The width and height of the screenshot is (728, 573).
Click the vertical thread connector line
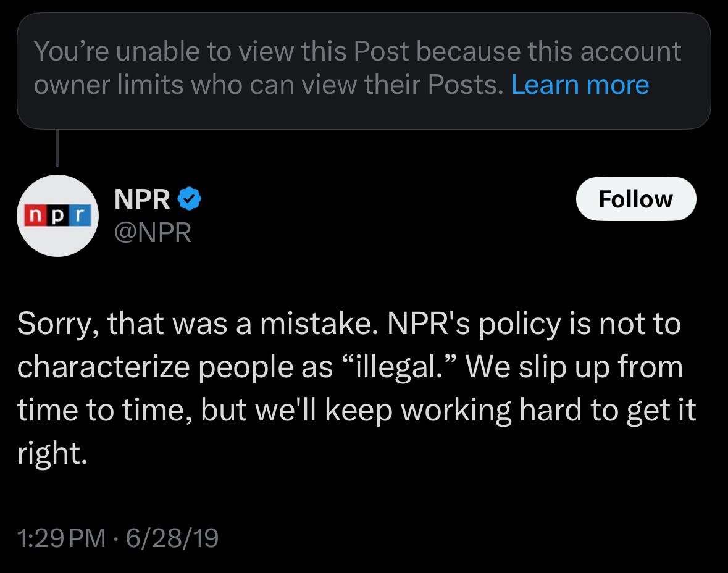[57, 148]
